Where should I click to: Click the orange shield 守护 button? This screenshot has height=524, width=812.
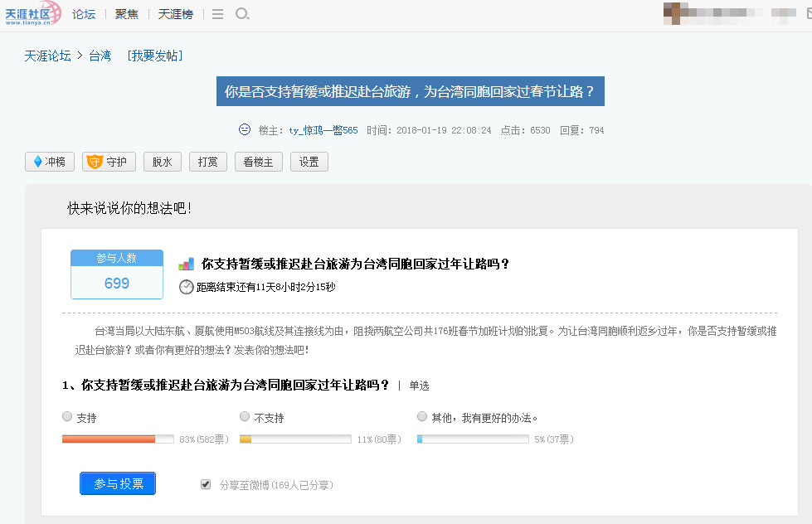point(109,162)
